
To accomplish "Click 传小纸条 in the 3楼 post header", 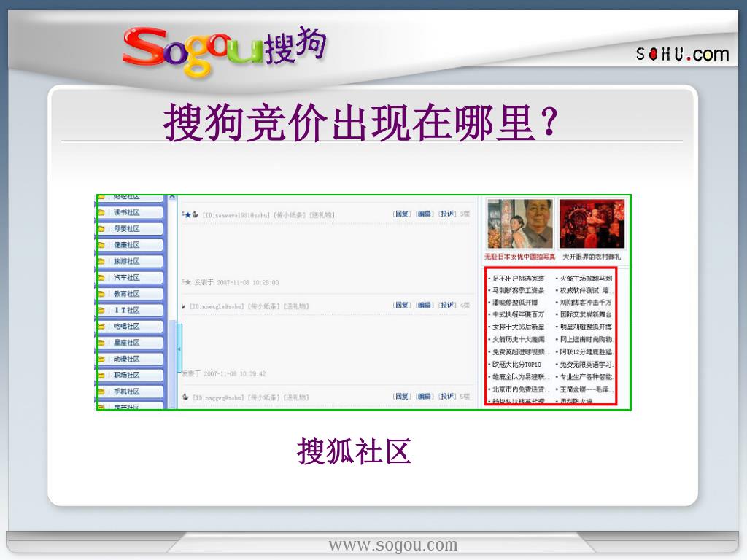I will pyautogui.click(x=289, y=215).
